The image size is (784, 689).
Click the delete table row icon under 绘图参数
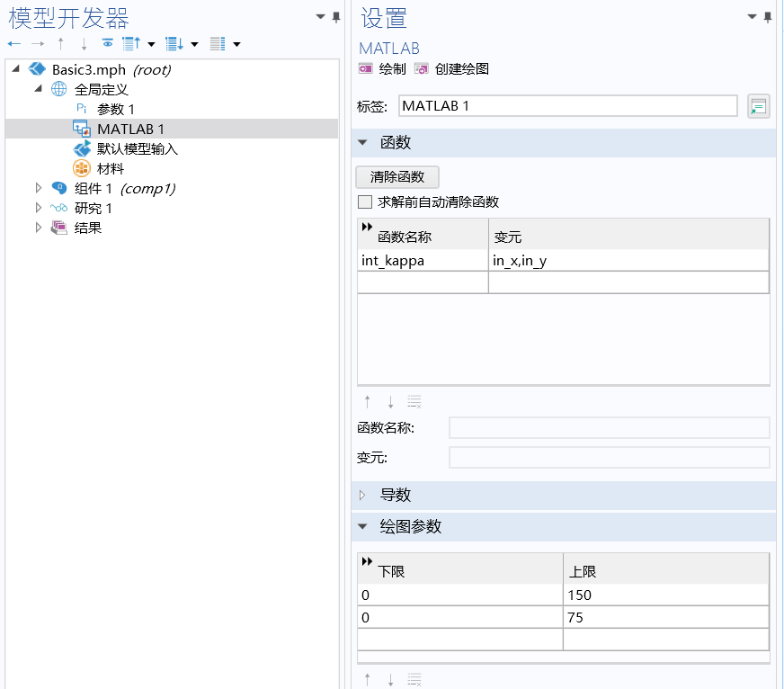(414, 679)
